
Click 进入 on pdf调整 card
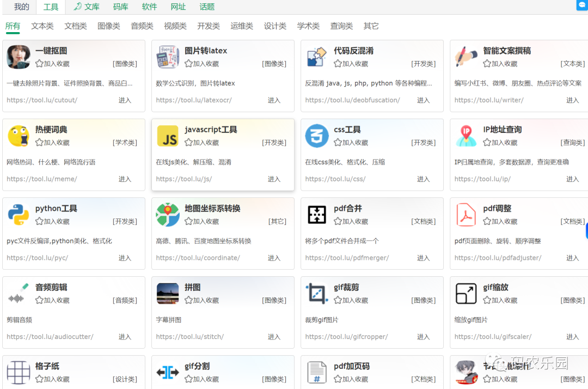point(573,258)
